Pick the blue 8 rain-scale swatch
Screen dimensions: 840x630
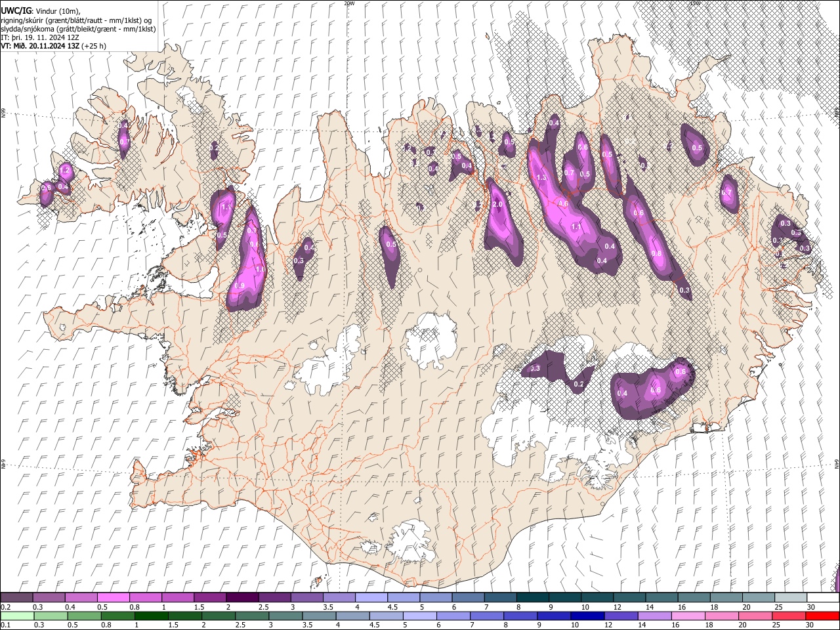pyautogui.click(x=520, y=616)
